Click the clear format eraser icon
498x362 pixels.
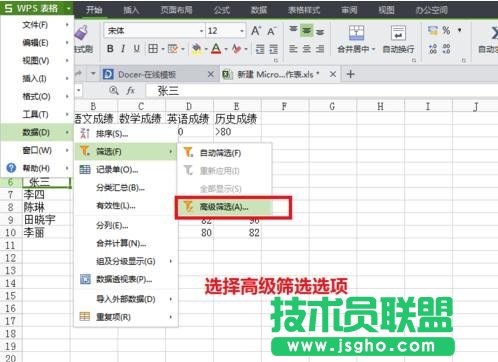(237, 49)
